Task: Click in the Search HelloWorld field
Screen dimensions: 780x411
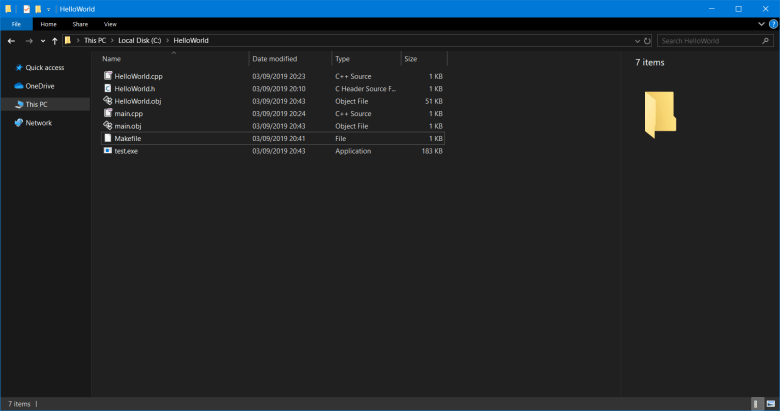Action: point(715,41)
